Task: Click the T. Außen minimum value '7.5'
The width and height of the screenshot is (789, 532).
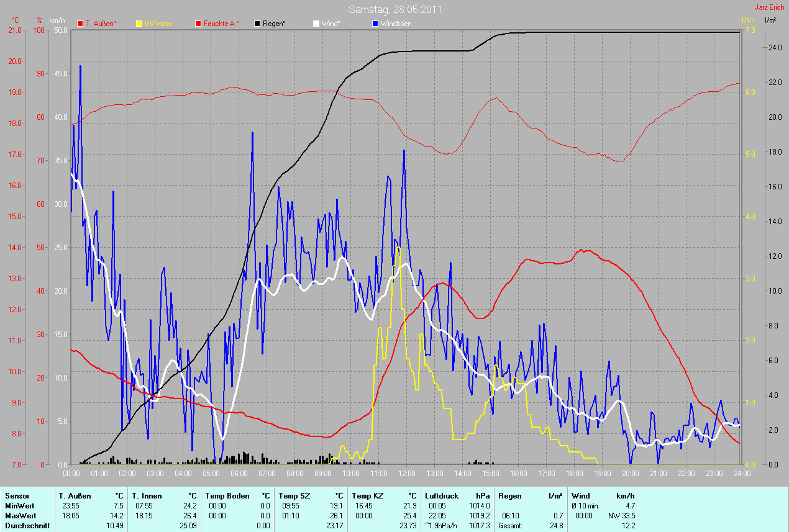Action: pyautogui.click(x=120, y=506)
